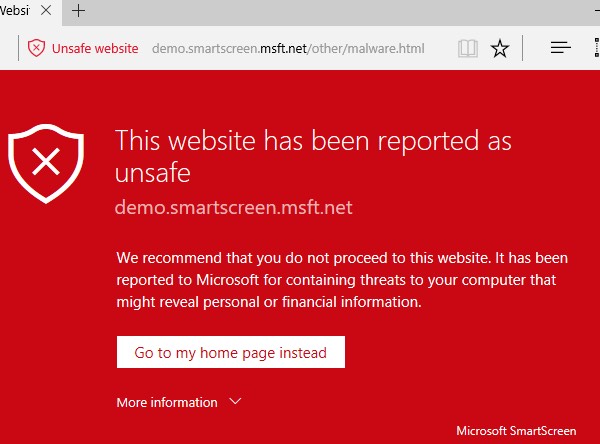Click the reported as unsafe heading
The height and width of the screenshot is (444, 600).
pyautogui.click(x=313, y=156)
